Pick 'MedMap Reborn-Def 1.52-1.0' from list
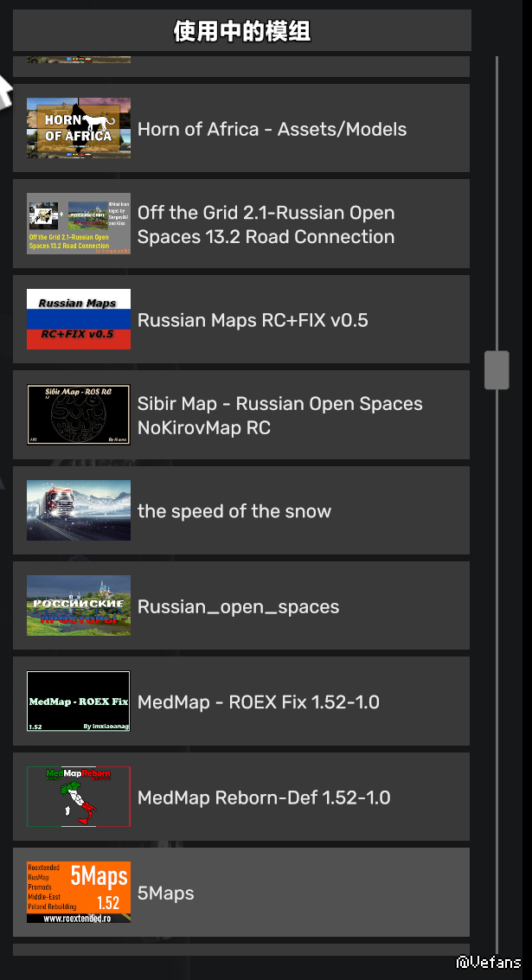Screen dimensions: 532x980 264,797
